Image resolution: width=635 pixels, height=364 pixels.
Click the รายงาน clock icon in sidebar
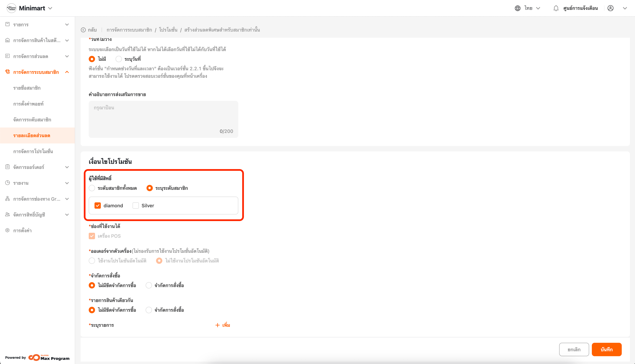pos(7,183)
